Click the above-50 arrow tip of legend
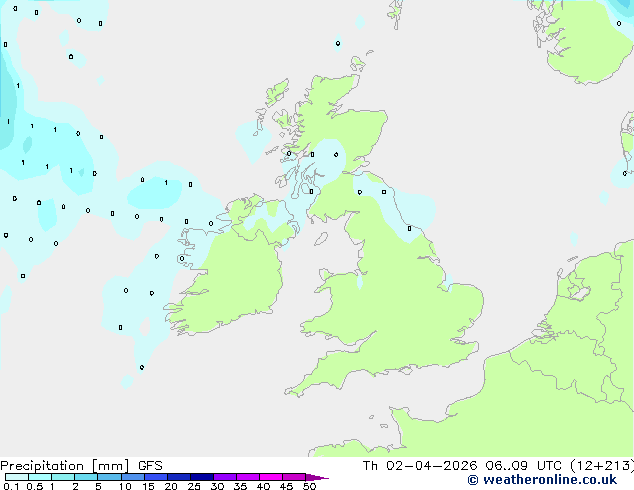 317,477
